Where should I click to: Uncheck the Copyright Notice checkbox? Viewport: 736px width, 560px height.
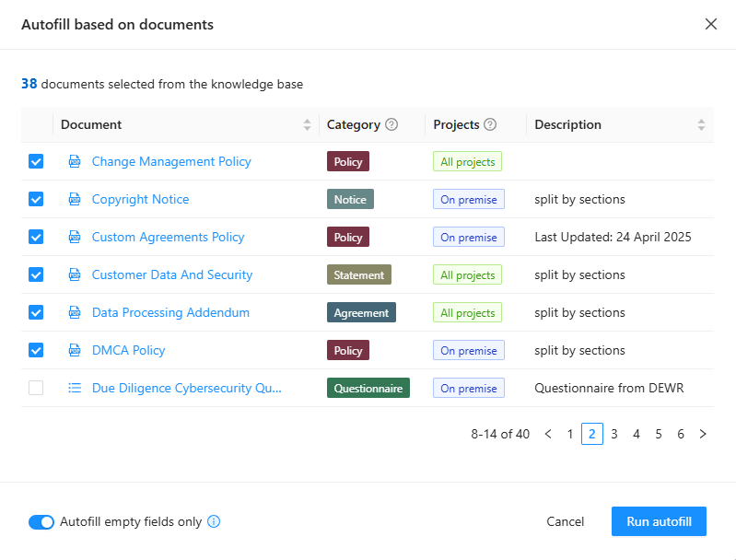click(x=36, y=200)
